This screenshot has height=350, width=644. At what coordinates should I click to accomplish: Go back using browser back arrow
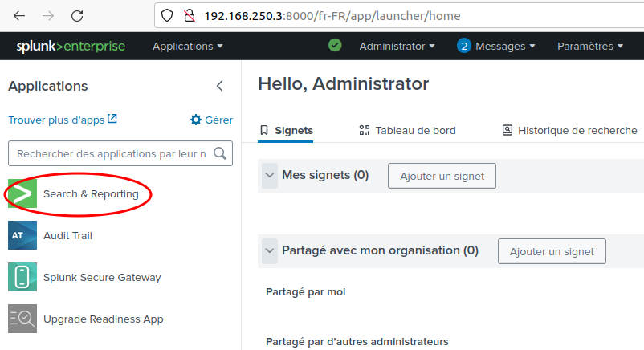(19, 16)
